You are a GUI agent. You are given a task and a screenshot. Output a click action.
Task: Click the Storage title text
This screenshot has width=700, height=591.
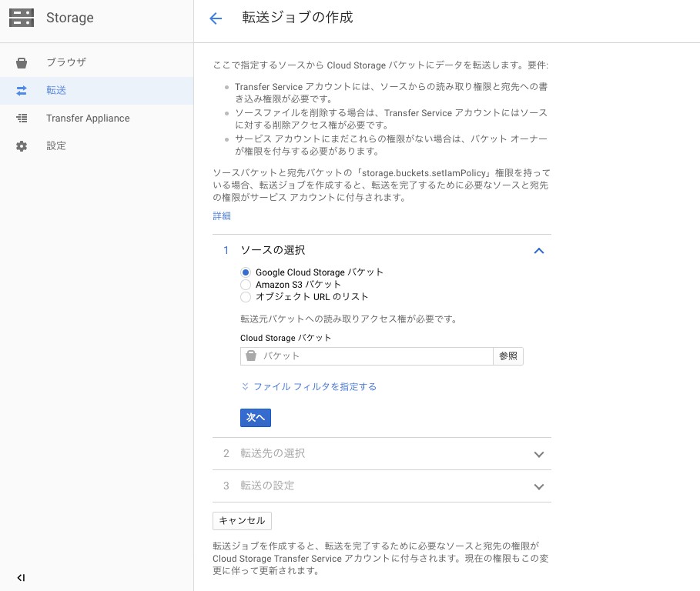pos(70,18)
